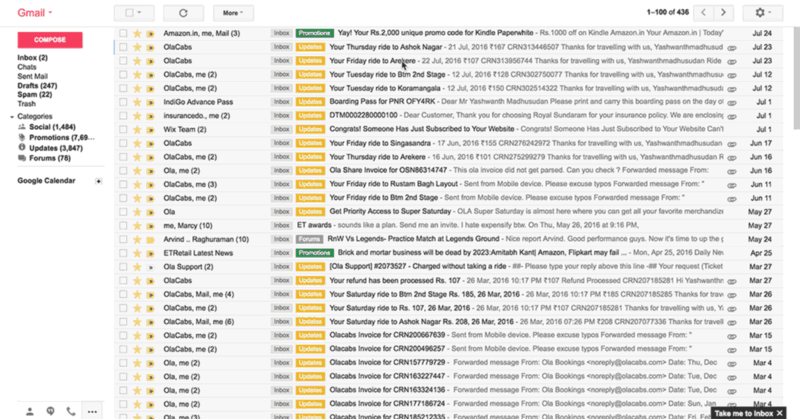Open Congrats Someone Has Just Subscribed email

[x=421, y=130]
